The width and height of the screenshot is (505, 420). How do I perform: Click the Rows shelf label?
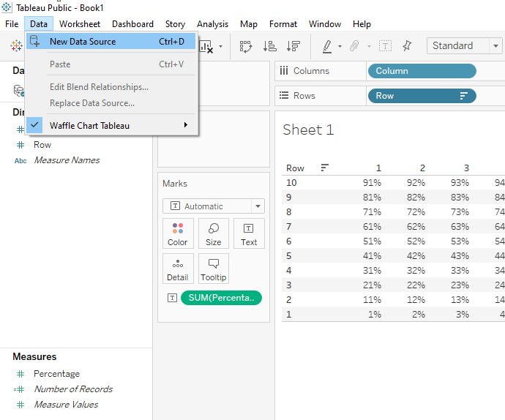click(x=304, y=96)
